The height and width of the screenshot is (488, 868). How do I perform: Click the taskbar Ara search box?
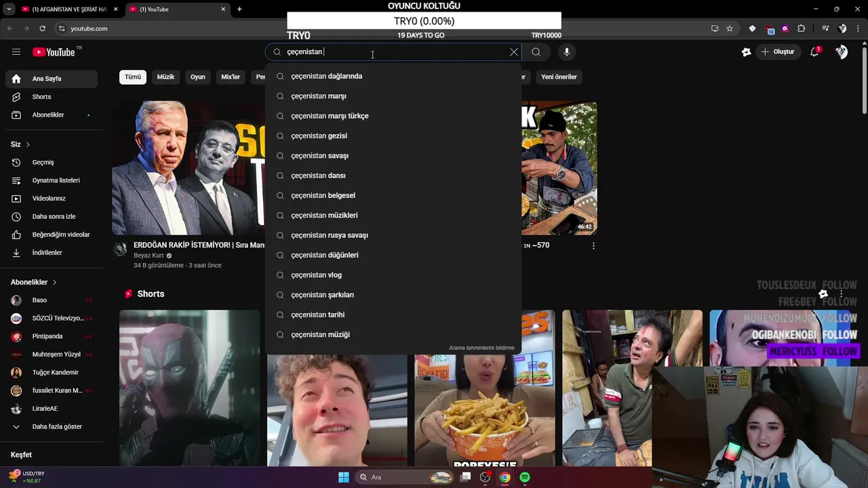[x=404, y=477]
